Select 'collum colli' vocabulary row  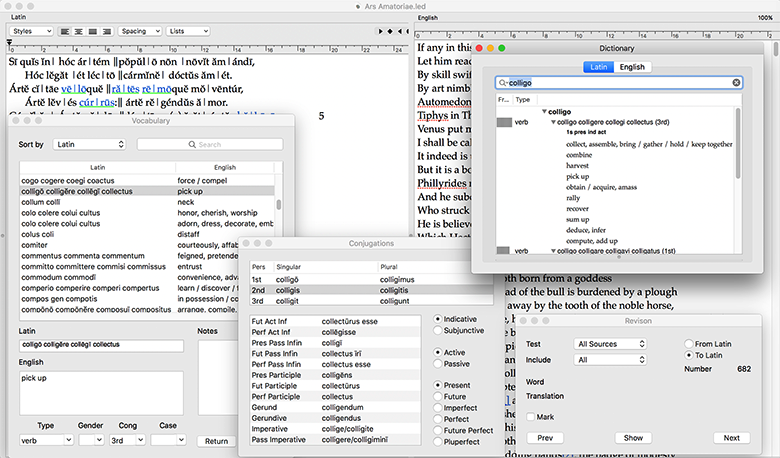[x=147, y=202]
